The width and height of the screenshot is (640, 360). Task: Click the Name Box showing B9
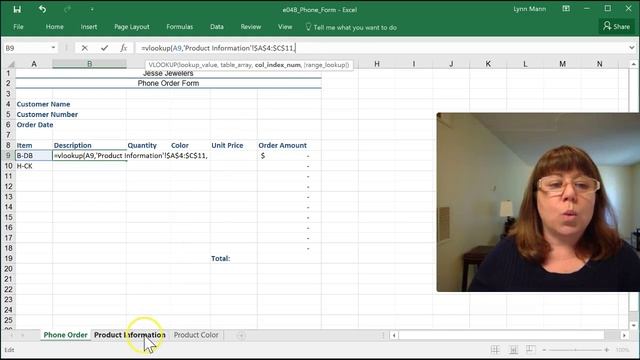pyautogui.click(x=27, y=48)
